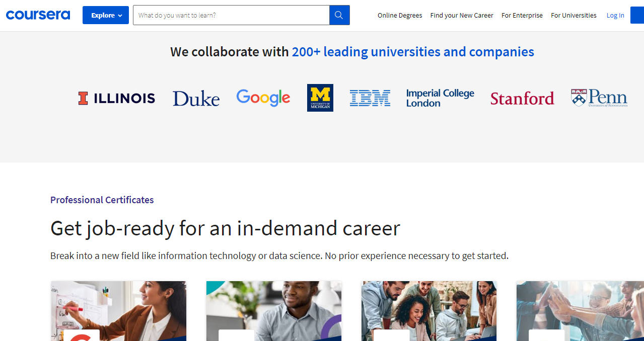Select the Illinois partner logo
644x341 pixels.
117,98
